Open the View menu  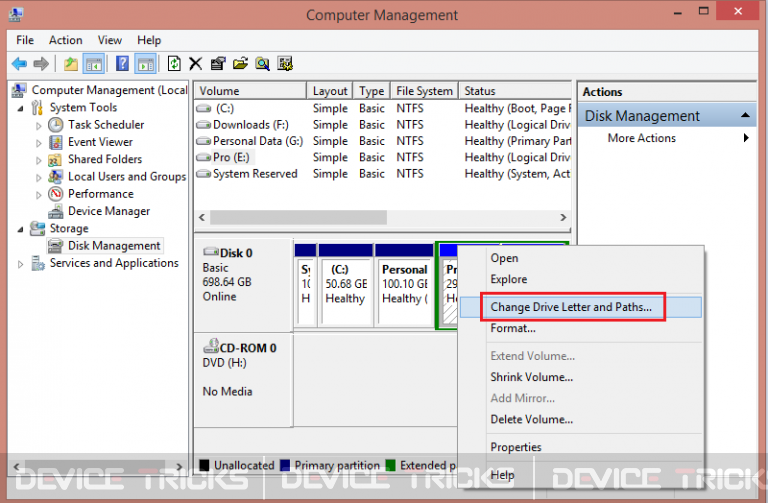109,40
